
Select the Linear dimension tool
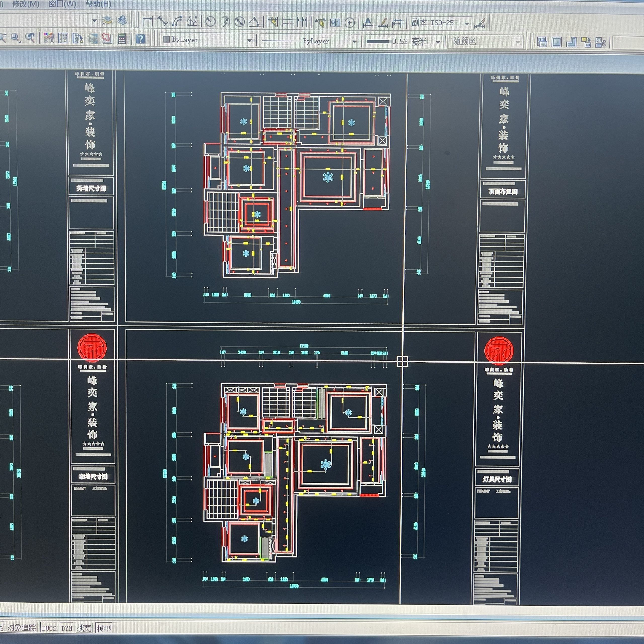(x=147, y=21)
